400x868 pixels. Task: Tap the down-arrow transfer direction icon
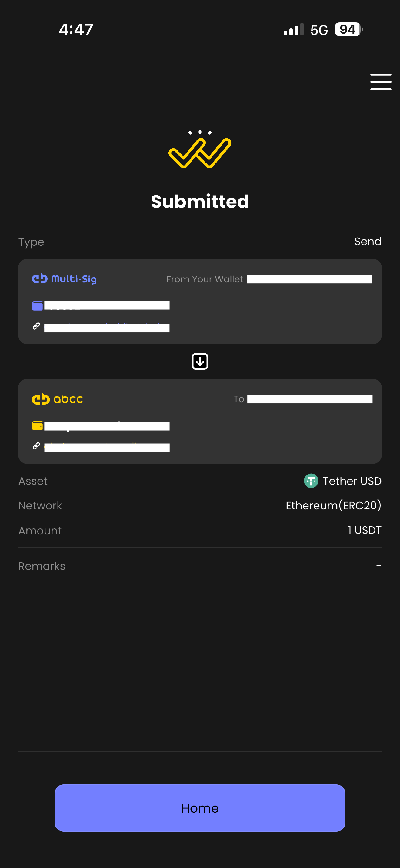200,362
